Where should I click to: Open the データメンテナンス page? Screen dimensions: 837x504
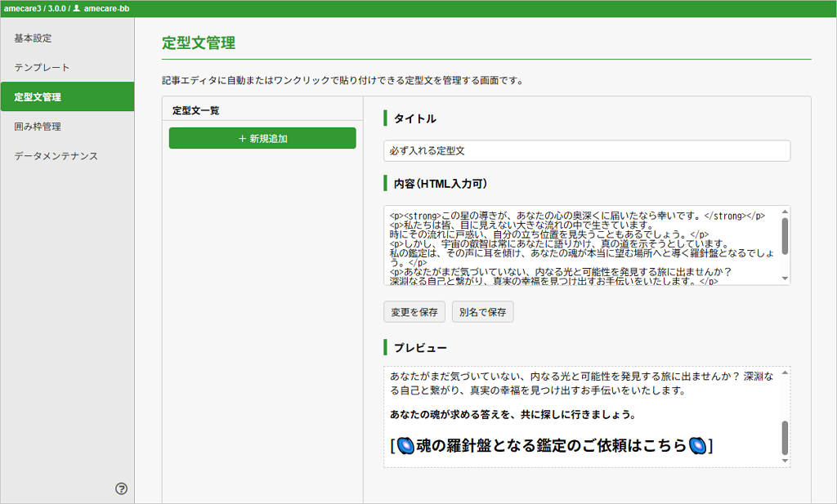(x=56, y=156)
